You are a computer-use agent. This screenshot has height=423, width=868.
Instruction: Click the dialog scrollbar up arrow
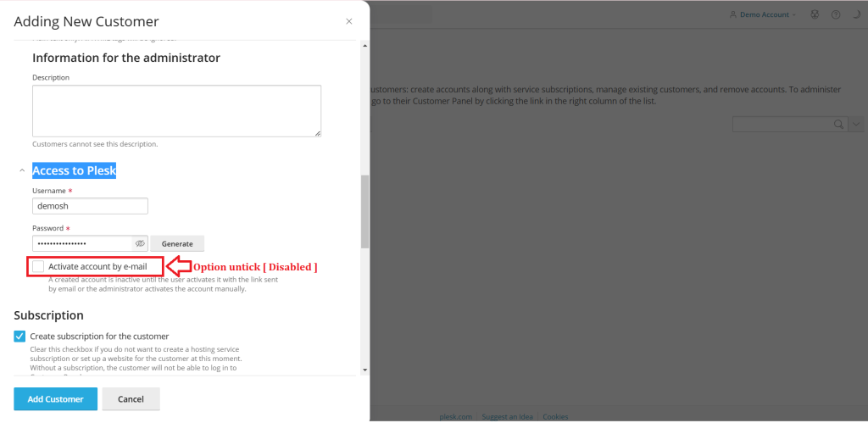tap(364, 46)
